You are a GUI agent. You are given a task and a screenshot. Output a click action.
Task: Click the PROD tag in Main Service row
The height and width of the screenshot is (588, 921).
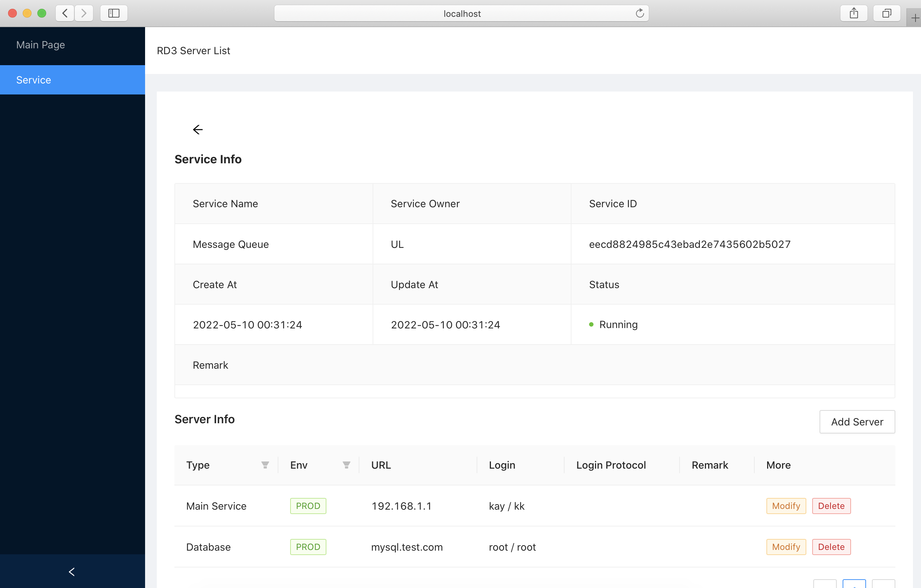308,506
